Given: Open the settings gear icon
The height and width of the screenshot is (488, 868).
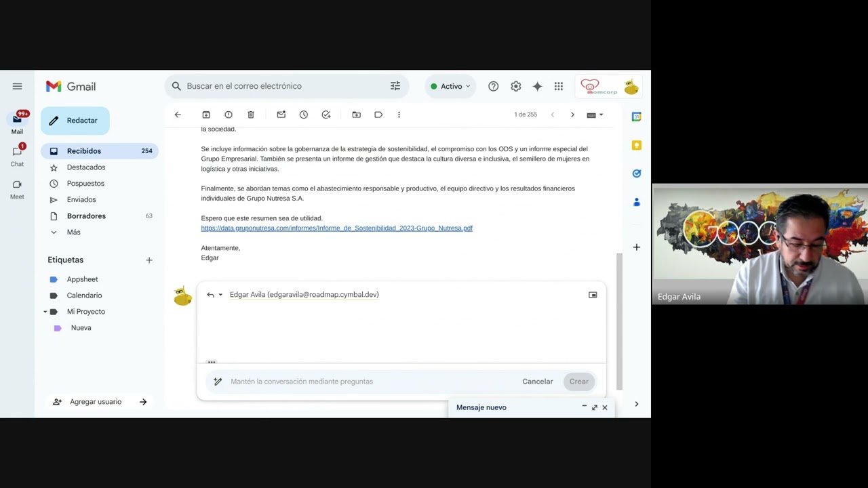Looking at the screenshot, I should pos(516,87).
